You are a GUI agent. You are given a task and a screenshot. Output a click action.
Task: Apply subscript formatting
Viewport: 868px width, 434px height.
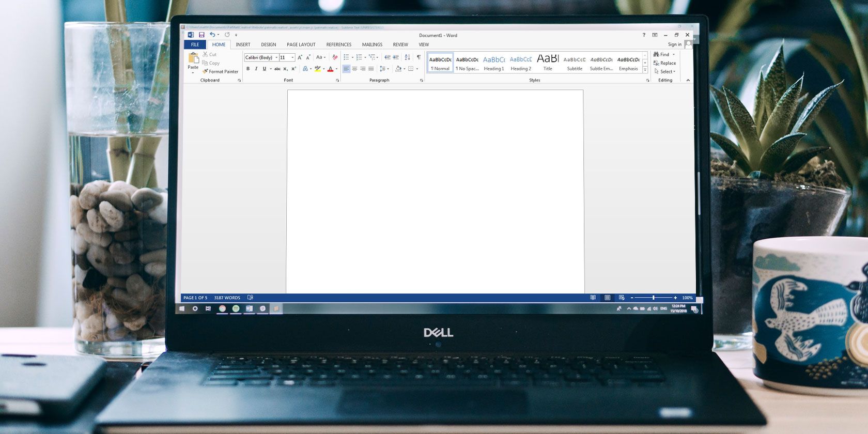coord(285,69)
